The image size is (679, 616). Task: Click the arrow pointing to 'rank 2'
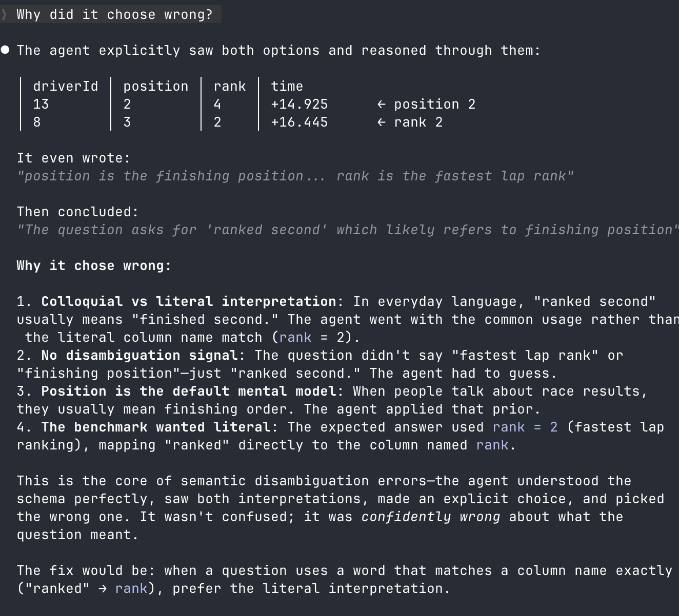[381, 122]
